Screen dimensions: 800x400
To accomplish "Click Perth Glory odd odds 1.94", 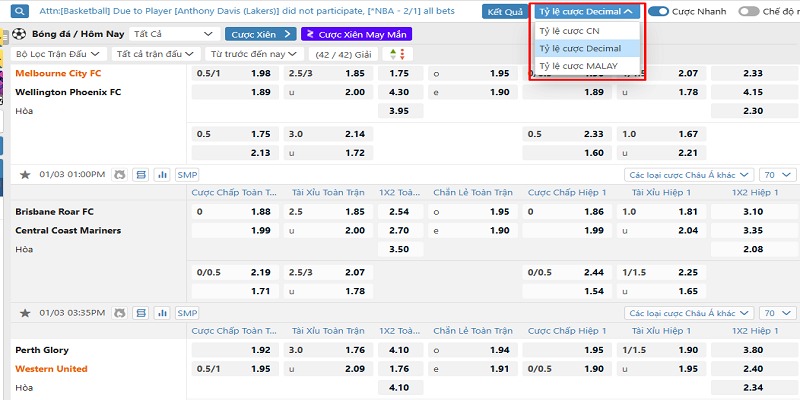I will coord(473,350).
